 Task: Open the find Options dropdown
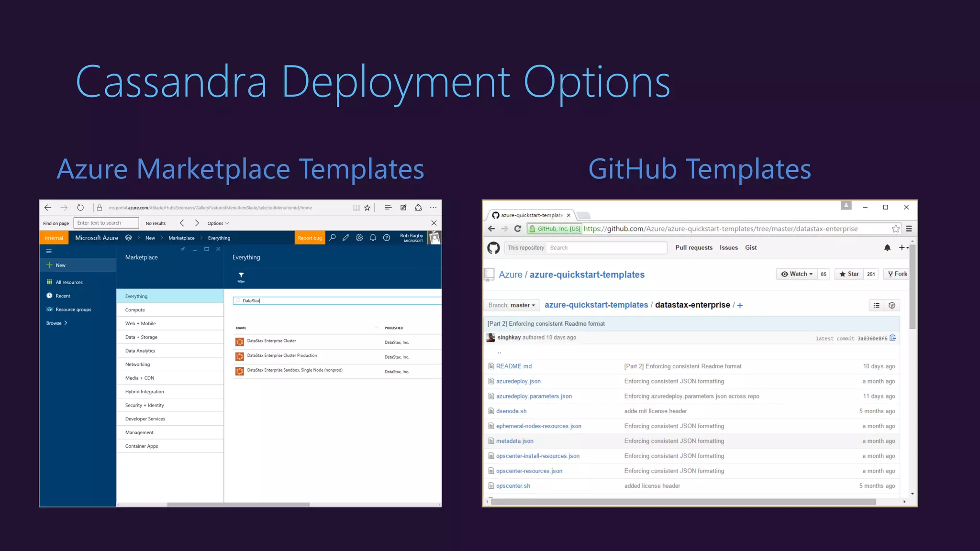tap(218, 223)
